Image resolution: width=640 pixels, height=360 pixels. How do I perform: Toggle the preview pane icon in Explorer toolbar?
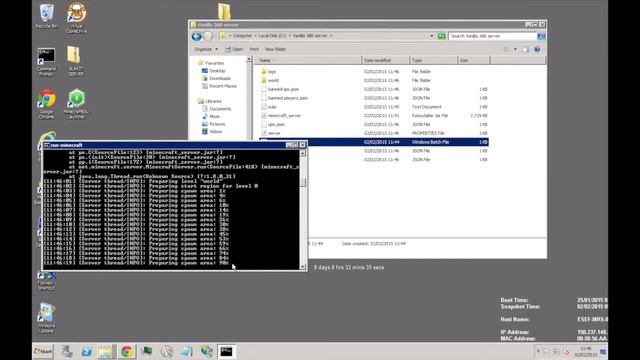click(526, 49)
